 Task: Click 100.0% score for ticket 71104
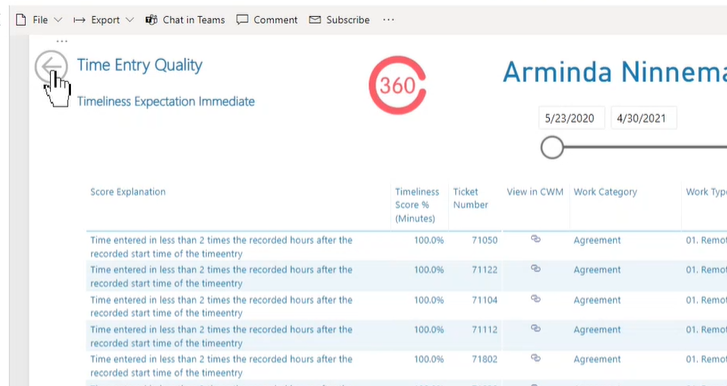coord(429,300)
